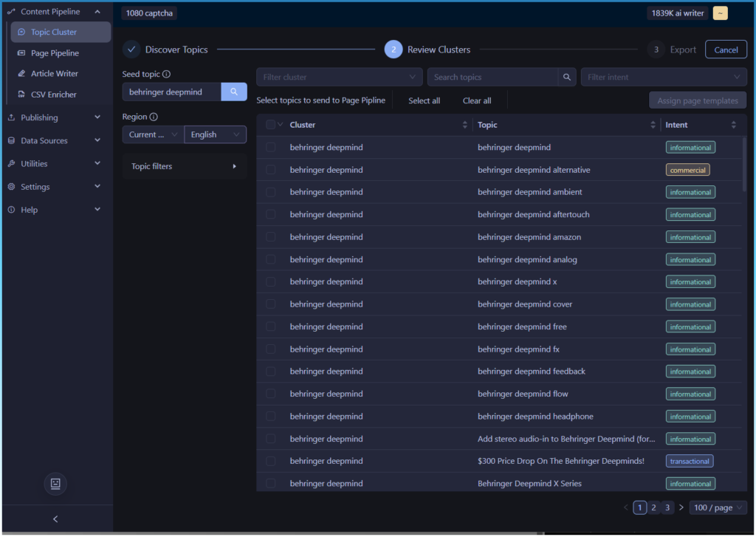This screenshot has height=537, width=756.
Task: Click the Seed topic info icon
Action: (x=166, y=75)
